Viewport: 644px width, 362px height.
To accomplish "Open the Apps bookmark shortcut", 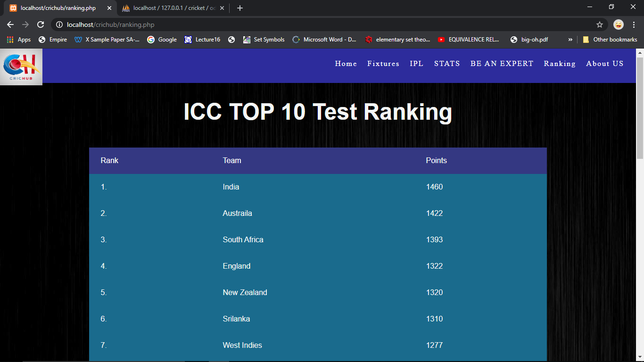I will [19, 40].
